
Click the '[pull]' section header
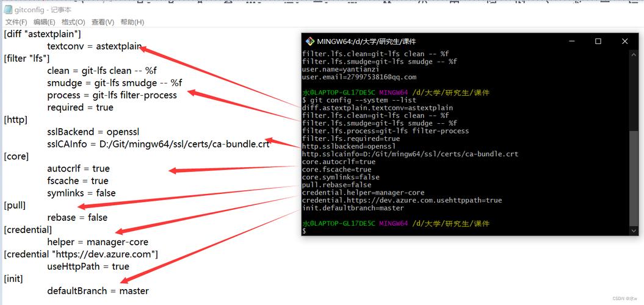(x=15, y=205)
